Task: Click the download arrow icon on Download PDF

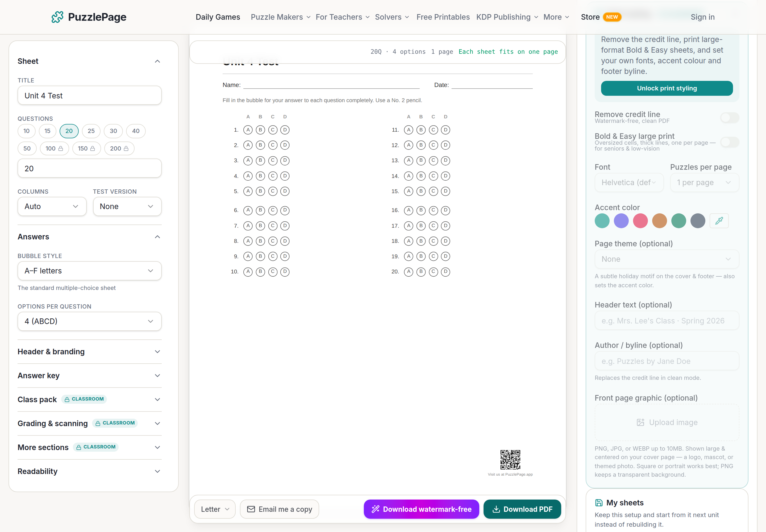Action: (496, 509)
